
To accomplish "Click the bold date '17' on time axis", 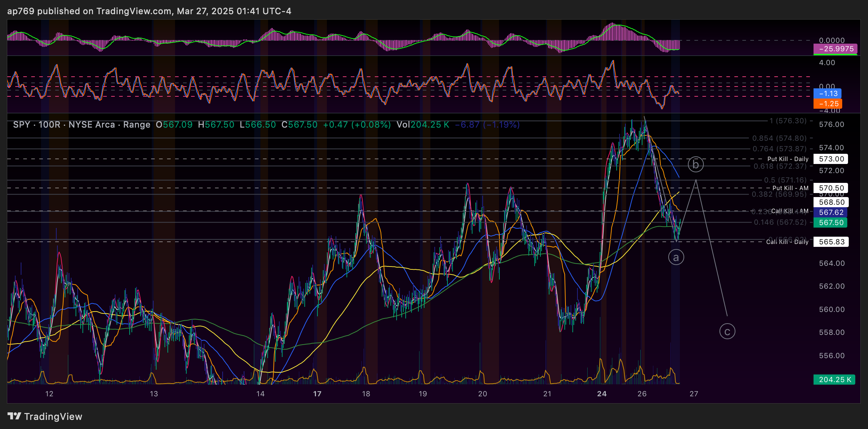I will pyautogui.click(x=317, y=394).
